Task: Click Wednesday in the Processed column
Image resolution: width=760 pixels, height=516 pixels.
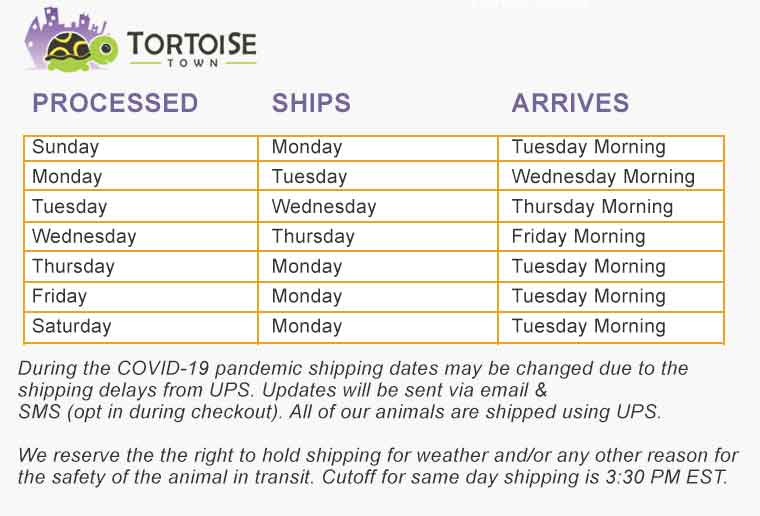Action: click(141, 236)
